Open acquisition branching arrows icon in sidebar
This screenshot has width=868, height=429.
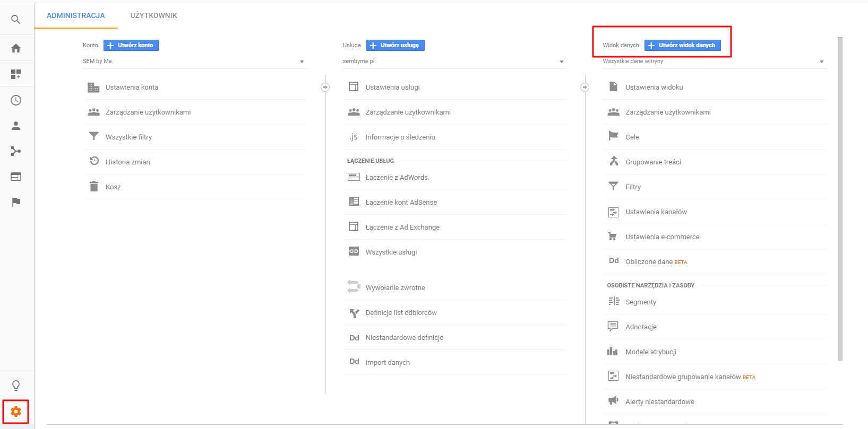pos(16,151)
